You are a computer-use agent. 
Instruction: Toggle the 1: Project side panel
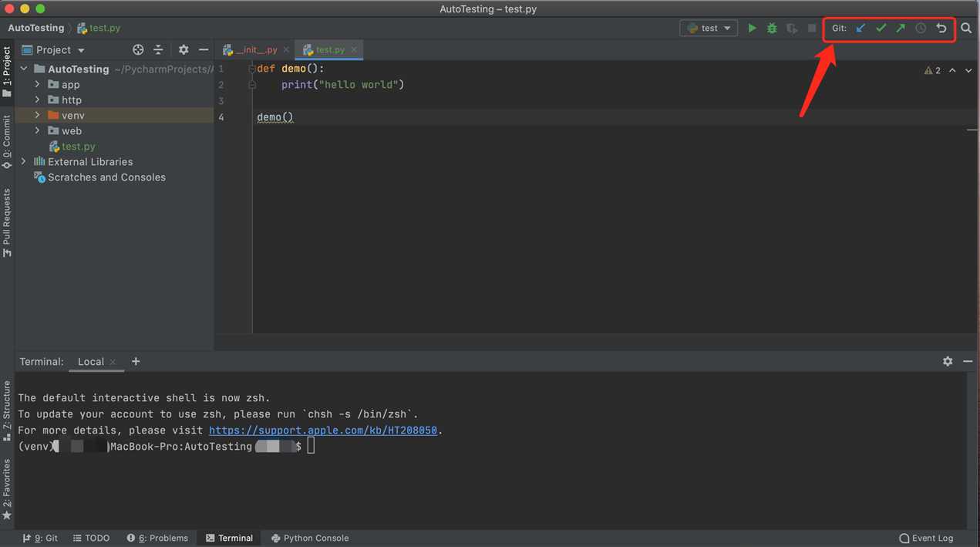[7, 72]
